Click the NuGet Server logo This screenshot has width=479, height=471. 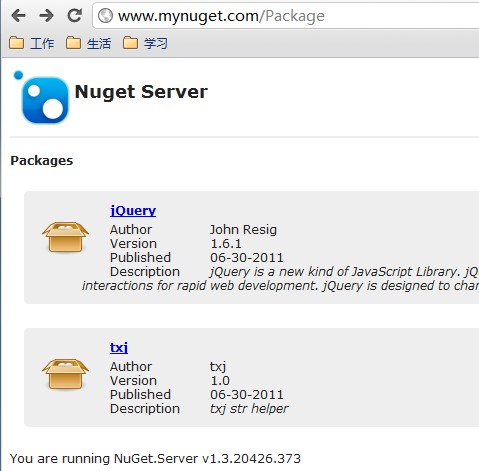pyautogui.click(x=41, y=97)
